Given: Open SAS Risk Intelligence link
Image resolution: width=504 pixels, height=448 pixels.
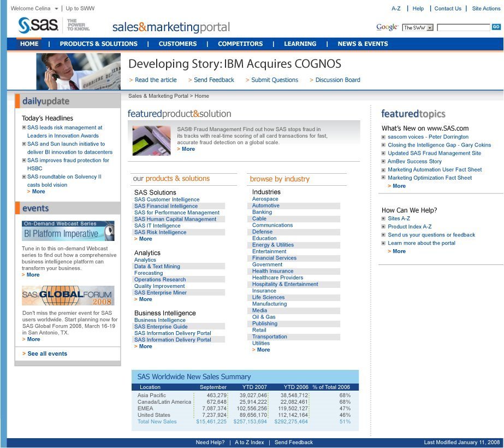Looking at the screenshot, I should pos(160,232).
